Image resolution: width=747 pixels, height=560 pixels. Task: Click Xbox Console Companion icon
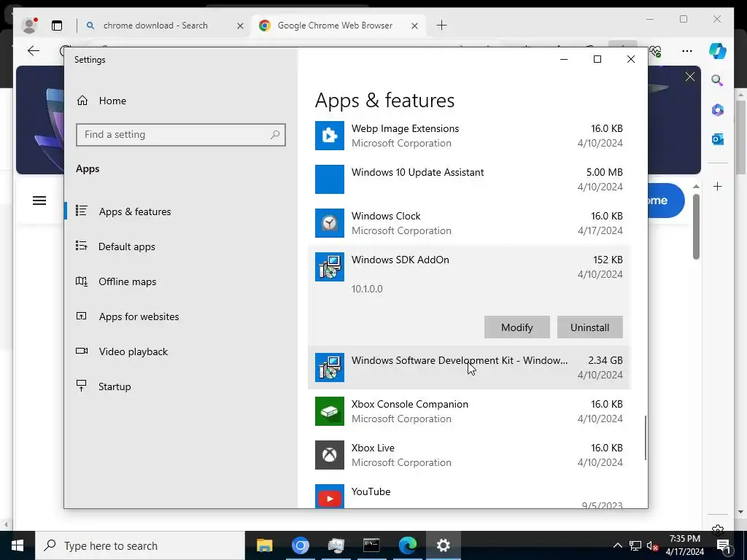(x=329, y=411)
